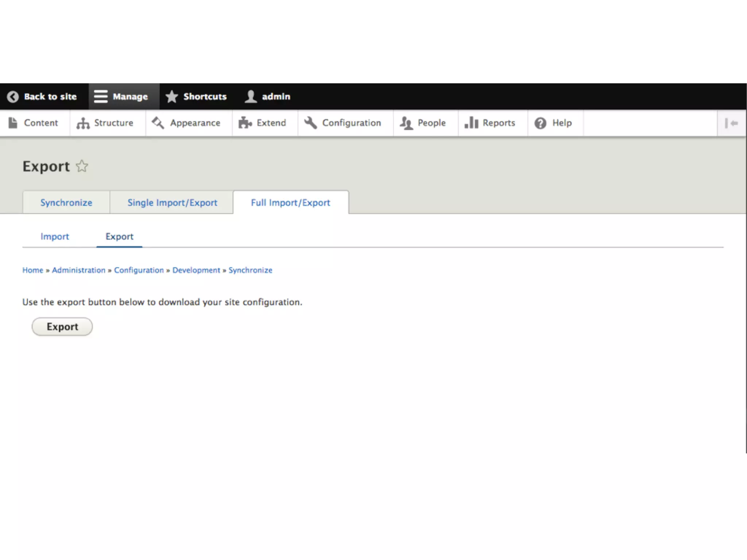Click the Back to site arrow icon

(x=13, y=97)
